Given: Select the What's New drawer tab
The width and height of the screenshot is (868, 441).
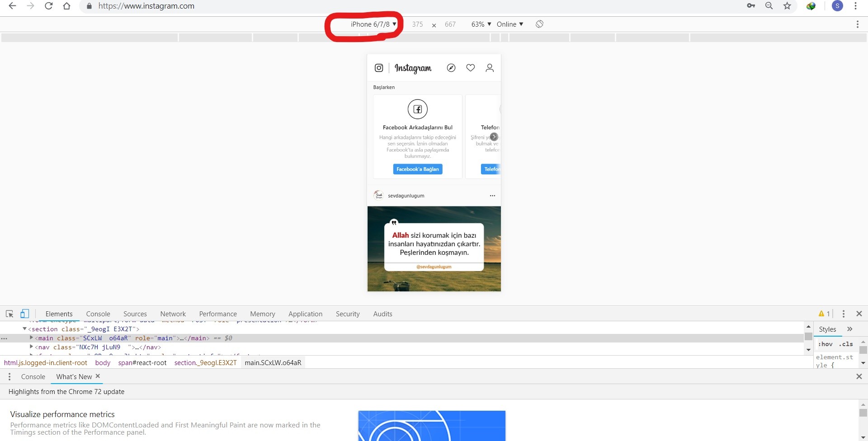Looking at the screenshot, I should coord(74,377).
